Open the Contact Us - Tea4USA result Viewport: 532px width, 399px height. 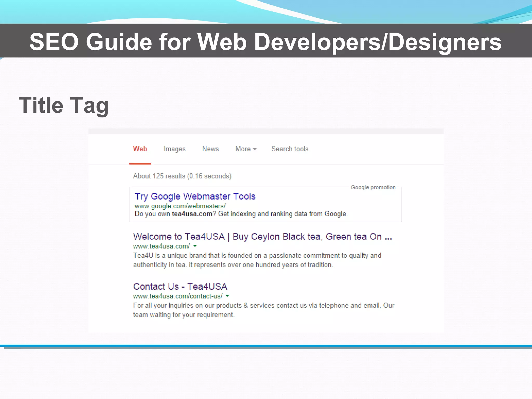click(x=180, y=287)
